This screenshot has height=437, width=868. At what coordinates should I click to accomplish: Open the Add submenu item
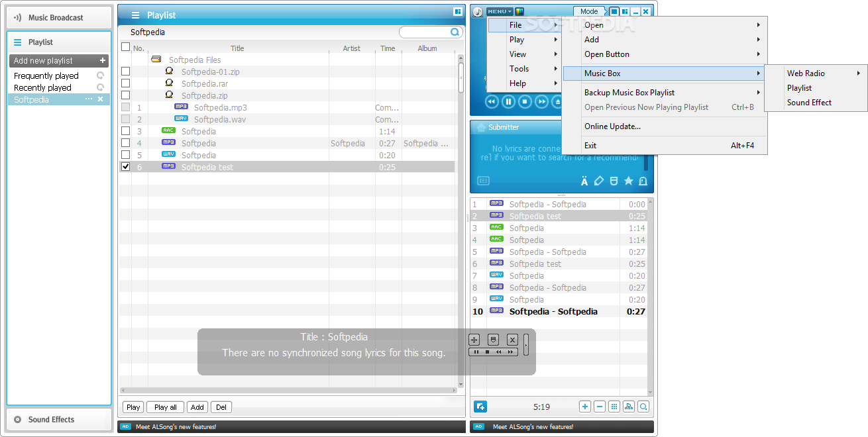click(x=665, y=40)
